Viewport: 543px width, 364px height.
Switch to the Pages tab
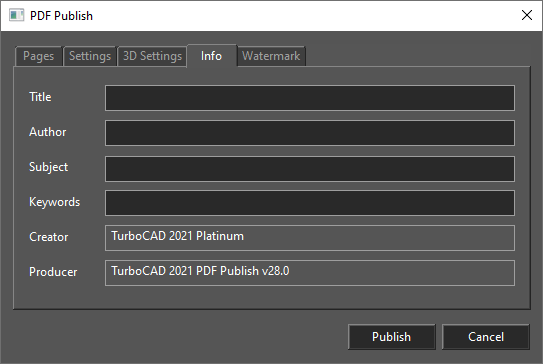[x=38, y=56]
